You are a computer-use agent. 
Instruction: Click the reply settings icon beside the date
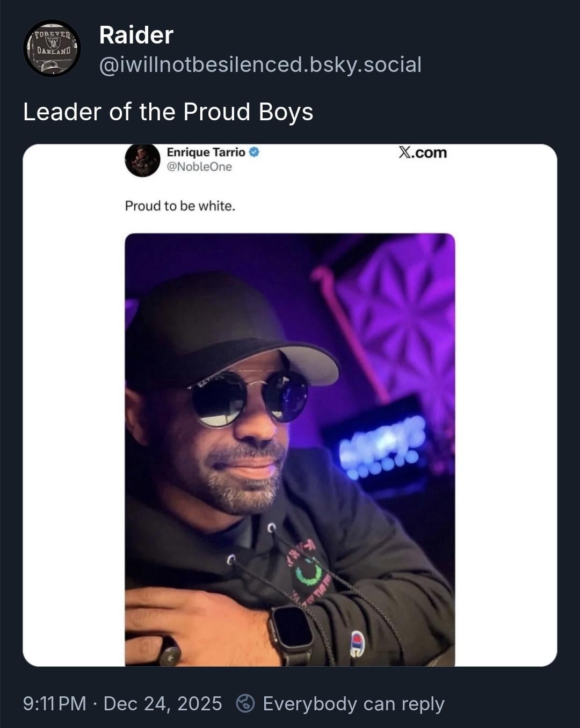point(245,703)
